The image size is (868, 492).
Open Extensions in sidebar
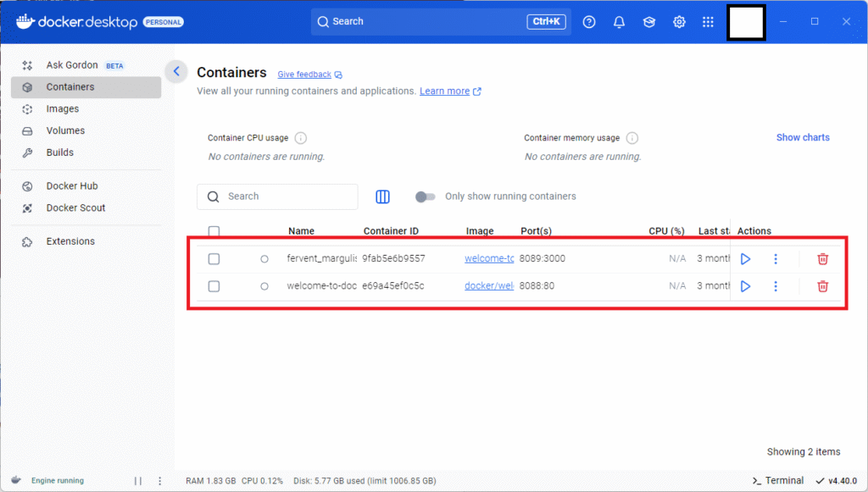[x=86, y=241]
